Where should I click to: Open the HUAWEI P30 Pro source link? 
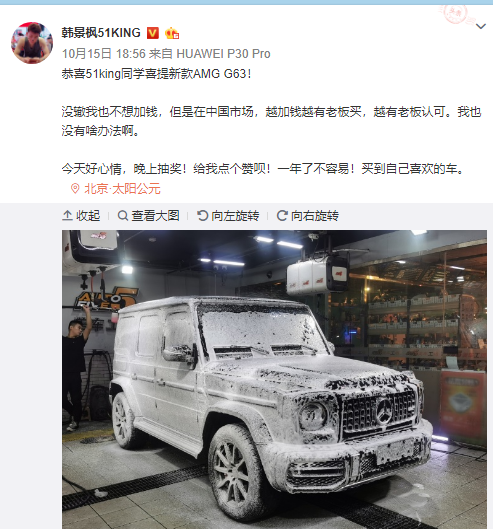click(223, 54)
